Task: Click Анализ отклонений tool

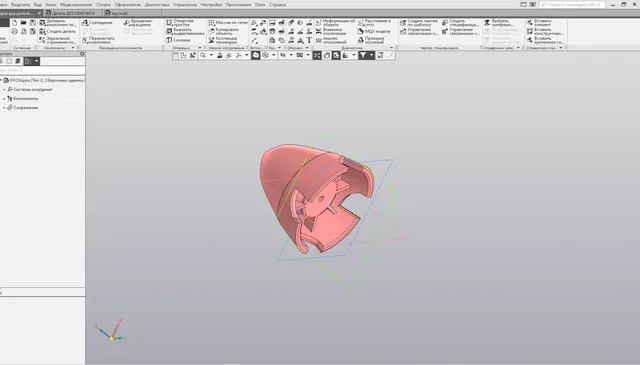Action: (331, 40)
